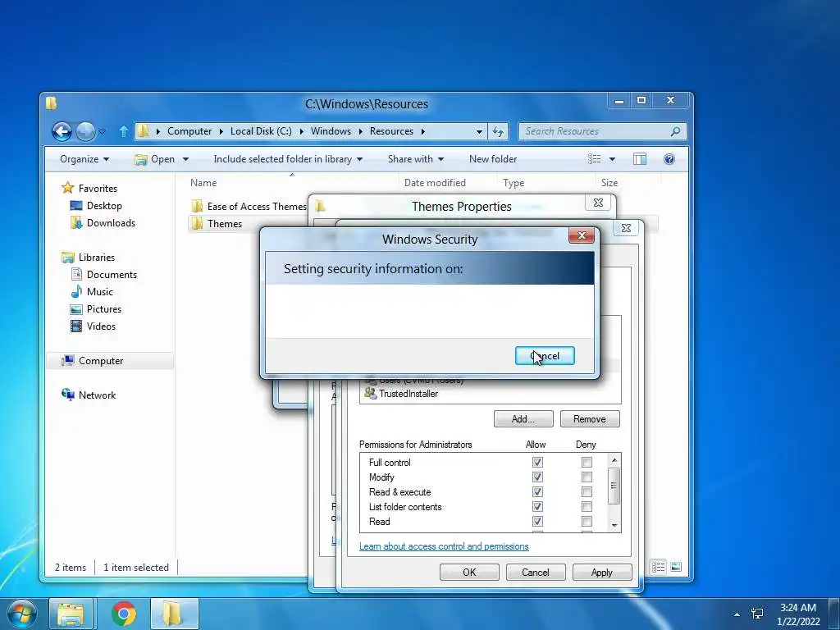The width and height of the screenshot is (840, 630).
Task: Click the network tray icon
Action: pos(757,614)
